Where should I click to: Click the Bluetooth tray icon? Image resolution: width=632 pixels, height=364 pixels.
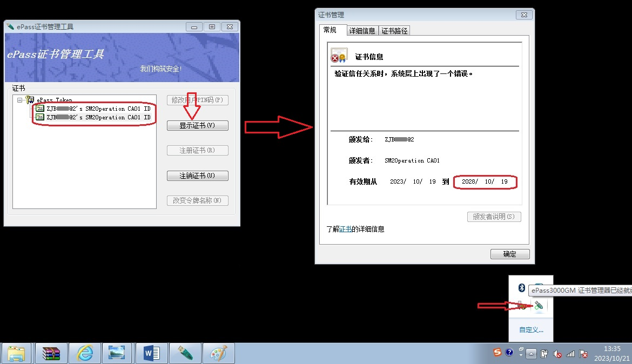522,288
